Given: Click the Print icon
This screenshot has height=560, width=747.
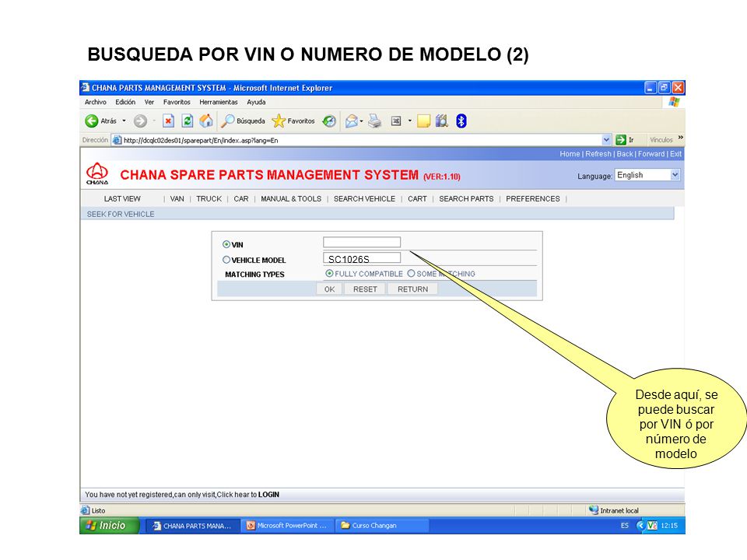Looking at the screenshot, I should [375, 121].
